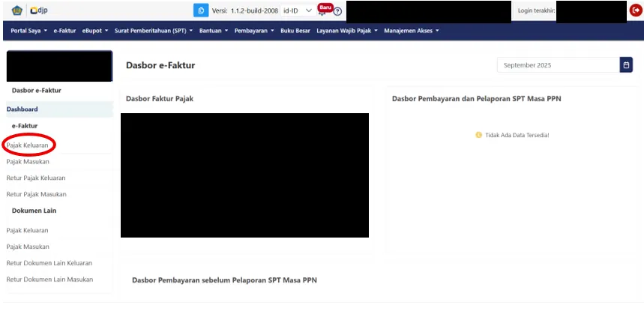This screenshot has height=311, width=644.
Task: Expand the Pembayaran dropdown menu
Action: click(254, 31)
